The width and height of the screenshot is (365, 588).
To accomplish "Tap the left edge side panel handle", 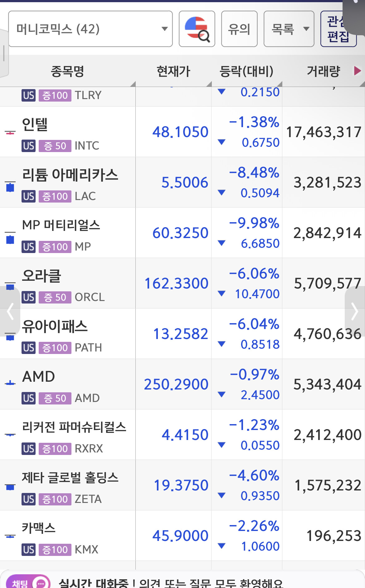I will coord(4,53).
